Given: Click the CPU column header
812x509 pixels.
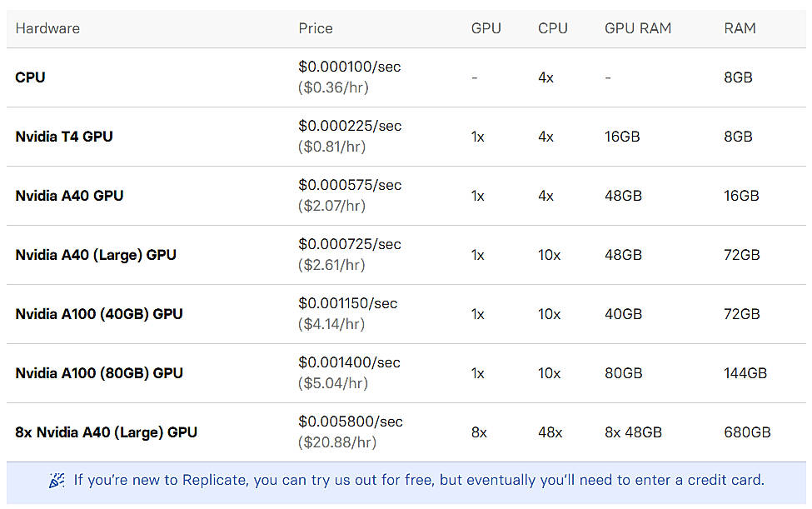Looking at the screenshot, I should (552, 28).
